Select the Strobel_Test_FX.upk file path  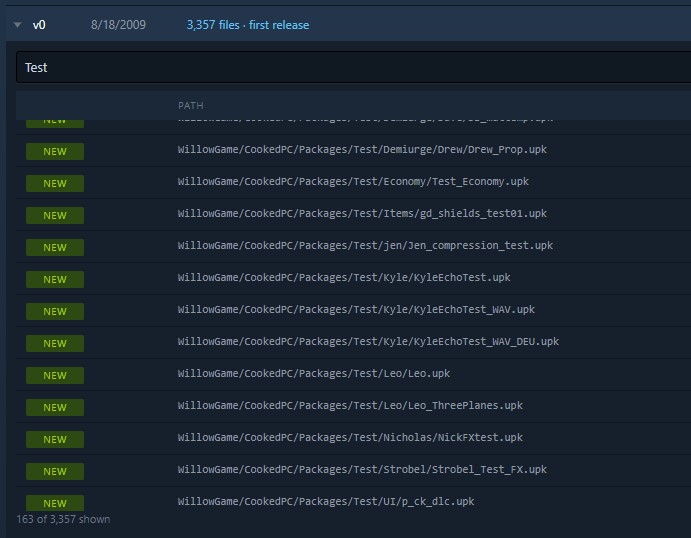click(362, 470)
